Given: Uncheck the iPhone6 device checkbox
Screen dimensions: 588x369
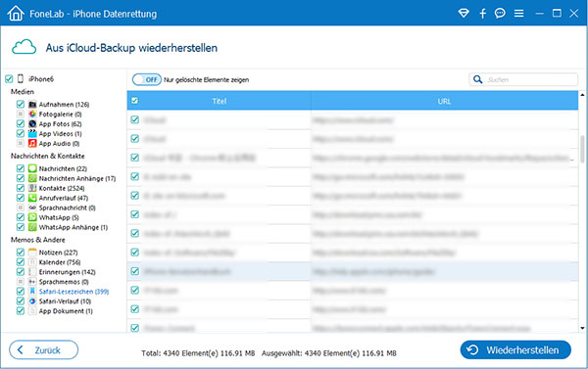Looking at the screenshot, I should [x=9, y=78].
